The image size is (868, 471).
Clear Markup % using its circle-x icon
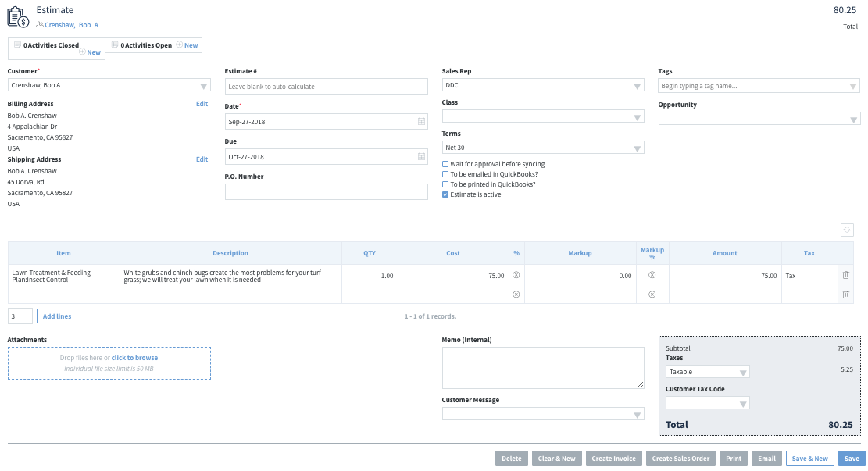tap(653, 275)
